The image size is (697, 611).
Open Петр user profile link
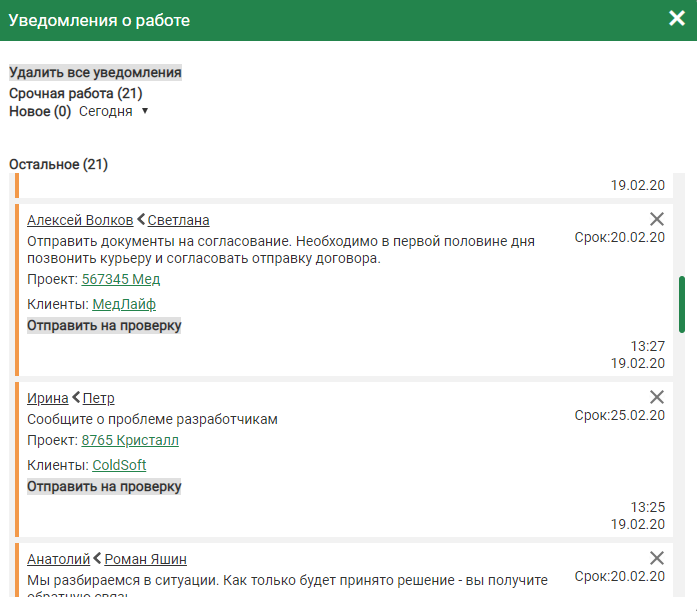tap(98, 398)
